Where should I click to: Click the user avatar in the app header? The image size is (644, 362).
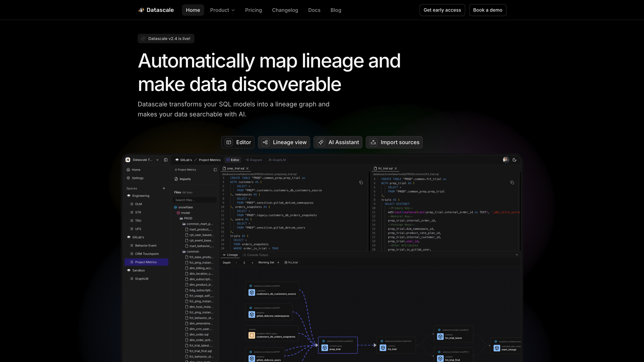[x=506, y=160]
